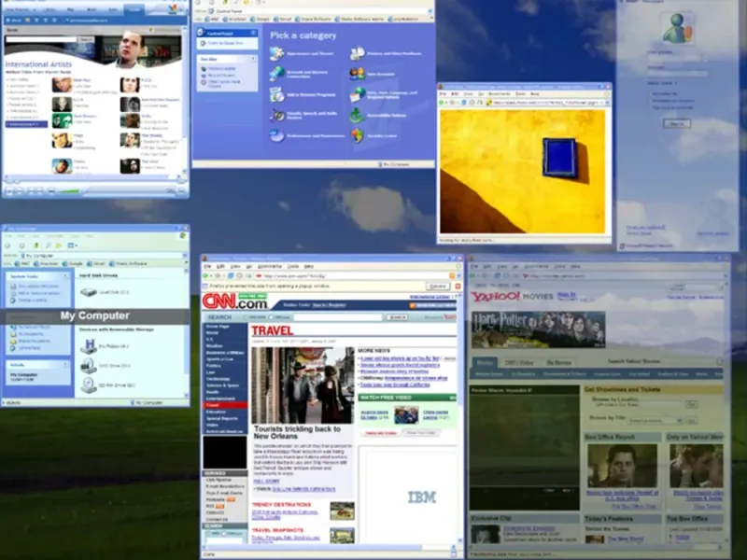Click Sign In button in MSN Messenger
This screenshot has height=560, width=747.
[x=677, y=124]
